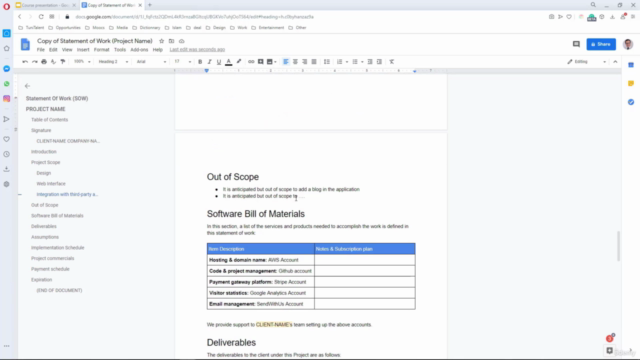Open the Editing mode dropdown

(x=586, y=62)
